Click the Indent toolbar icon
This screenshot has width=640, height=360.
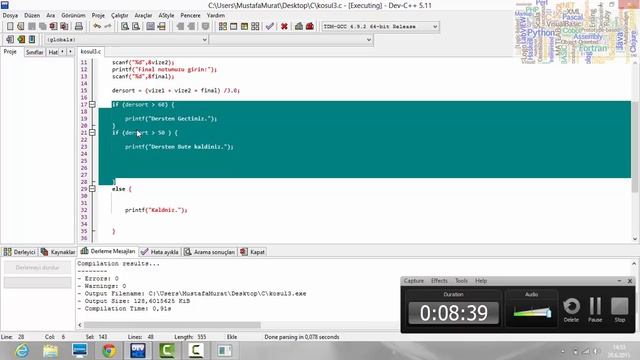180,27
